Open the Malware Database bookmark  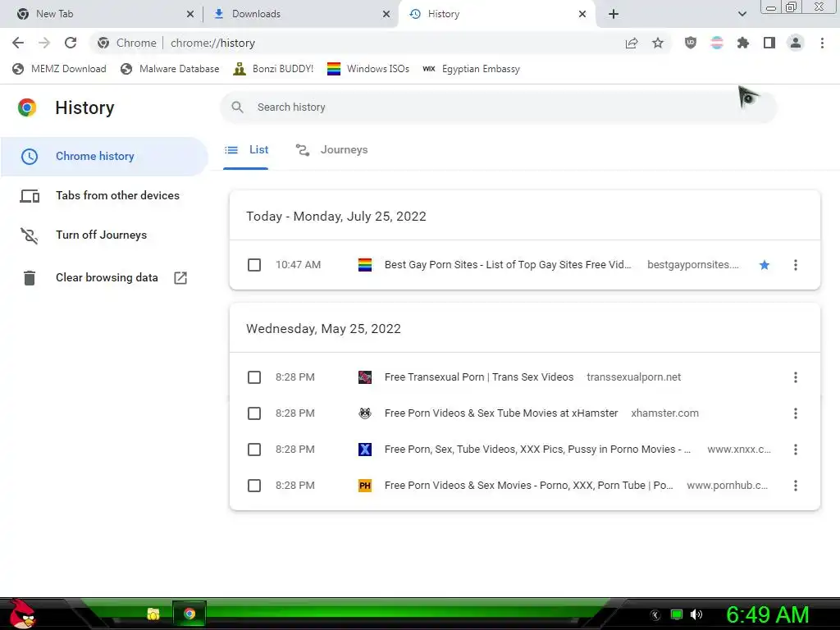170,69
